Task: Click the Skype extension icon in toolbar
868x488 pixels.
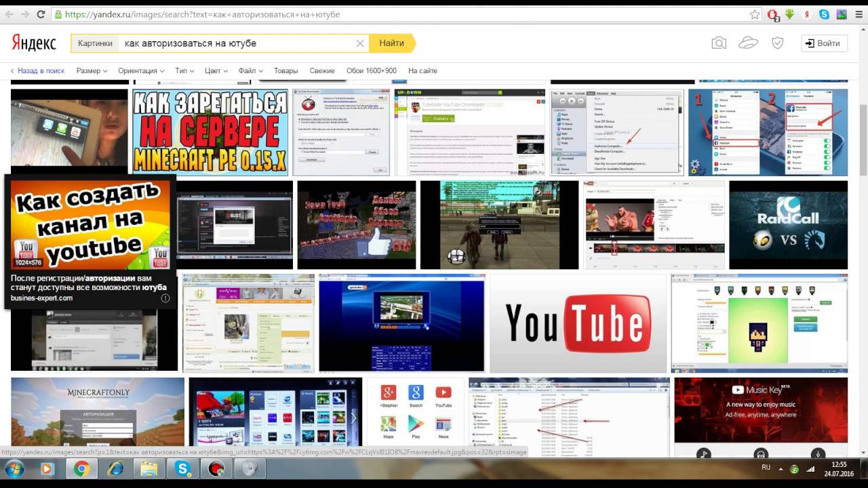Action: pyautogui.click(x=824, y=14)
